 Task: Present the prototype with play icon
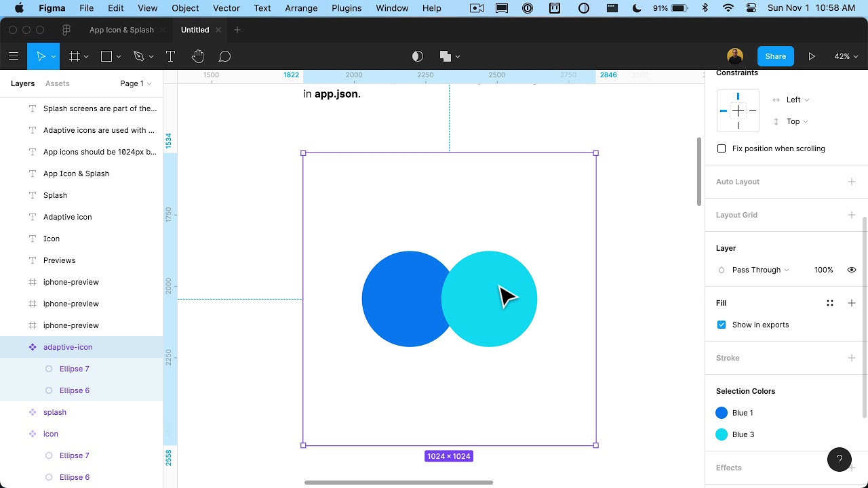click(812, 56)
